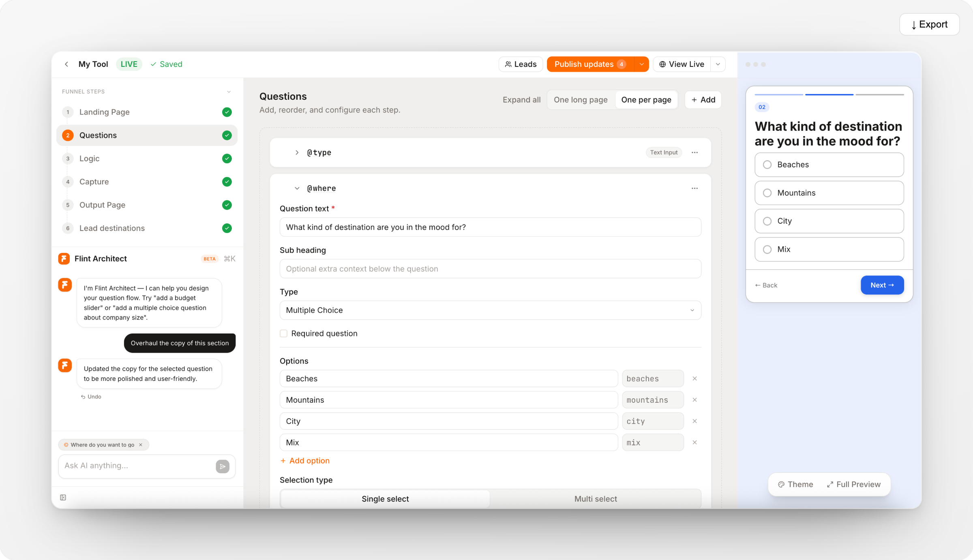Image resolution: width=973 pixels, height=560 pixels.
Task: Open the View Live dropdown arrow
Action: 718,64
